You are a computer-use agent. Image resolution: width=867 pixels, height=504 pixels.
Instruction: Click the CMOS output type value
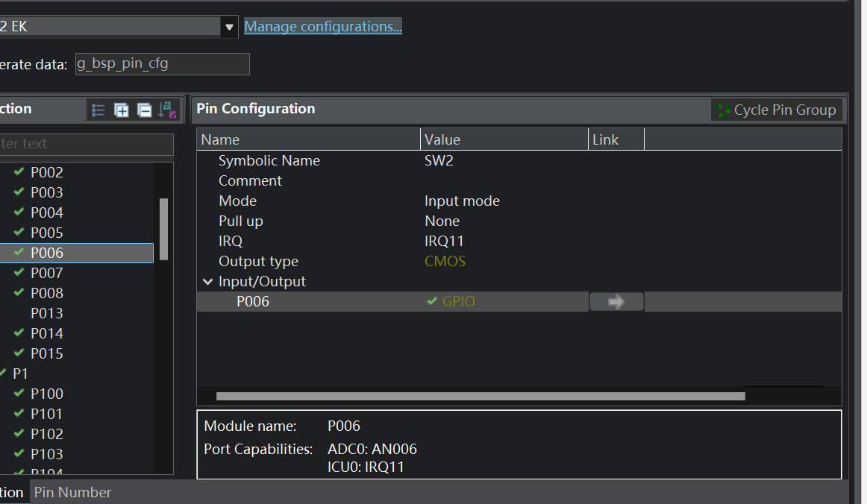click(445, 262)
